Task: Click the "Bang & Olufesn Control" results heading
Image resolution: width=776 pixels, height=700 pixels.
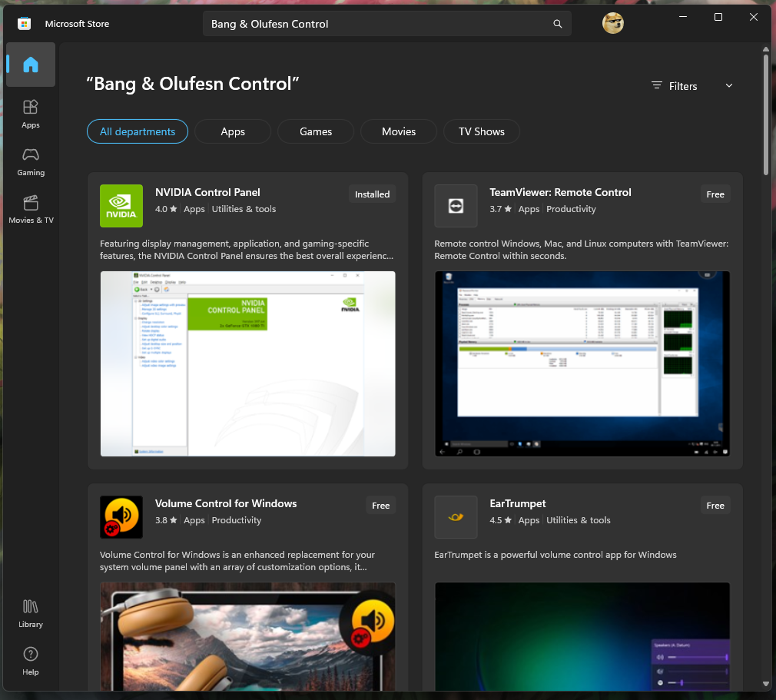Action: [x=193, y=84]
